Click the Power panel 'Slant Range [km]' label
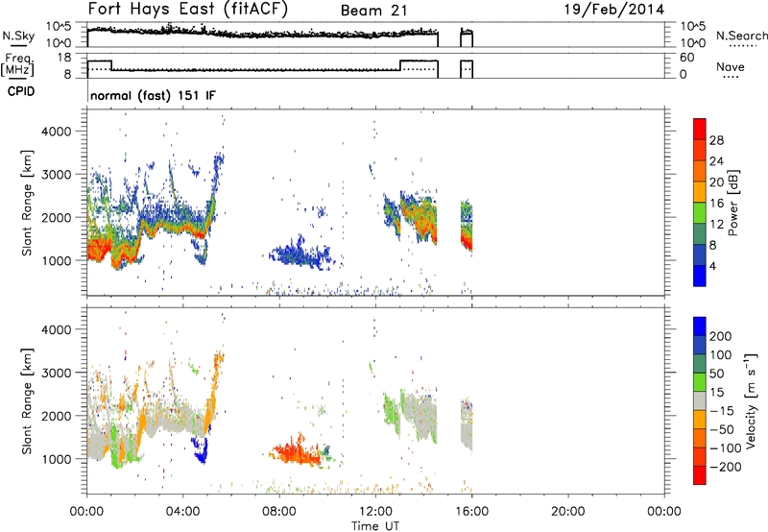This screenshot has height=532, width=768. 27,204
